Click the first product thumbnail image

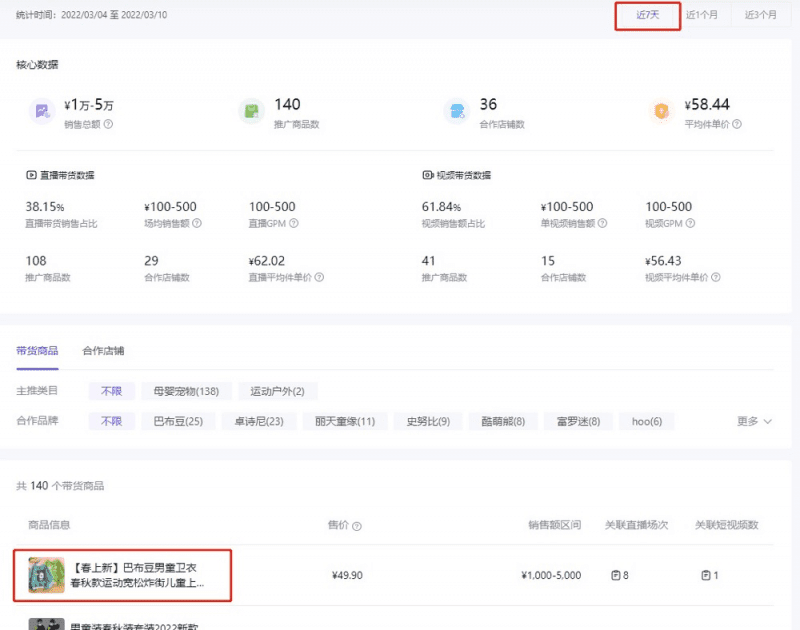coord(48,575)
